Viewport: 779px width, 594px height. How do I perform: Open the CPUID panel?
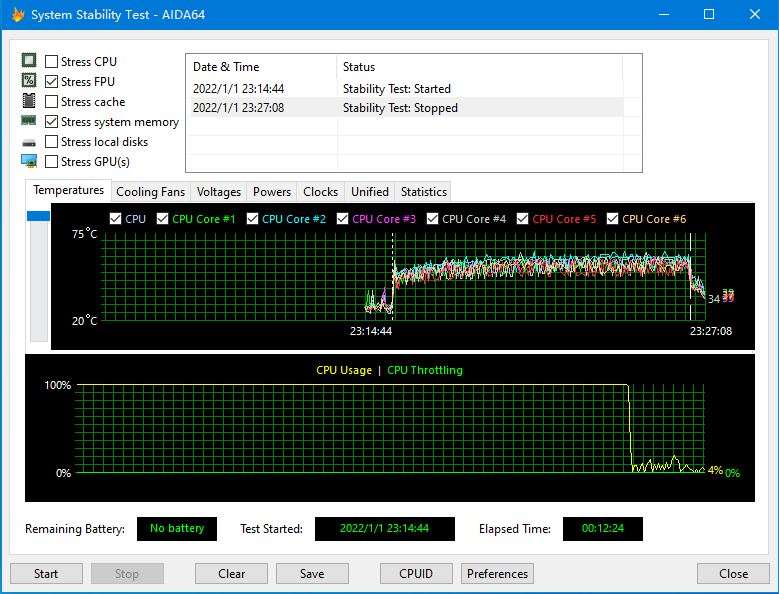coord(416,574)
